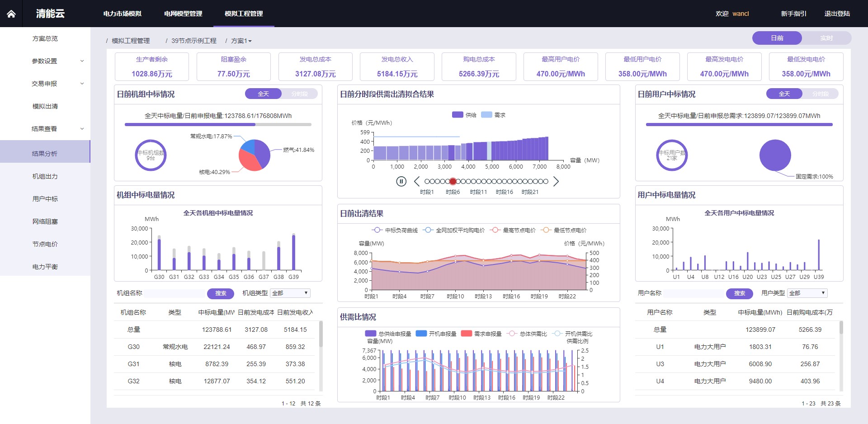Image resolution: width=868 pixels, height=424 pixels.
Task: Open 节点电价 in sidebar
Action: point(45,244)
